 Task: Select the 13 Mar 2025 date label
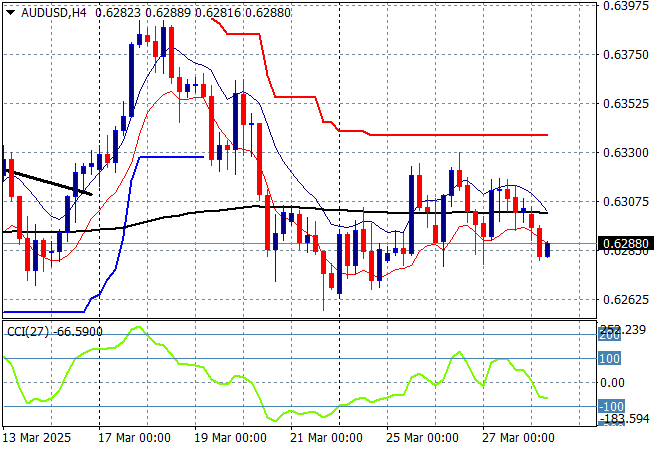click(38, 438)
